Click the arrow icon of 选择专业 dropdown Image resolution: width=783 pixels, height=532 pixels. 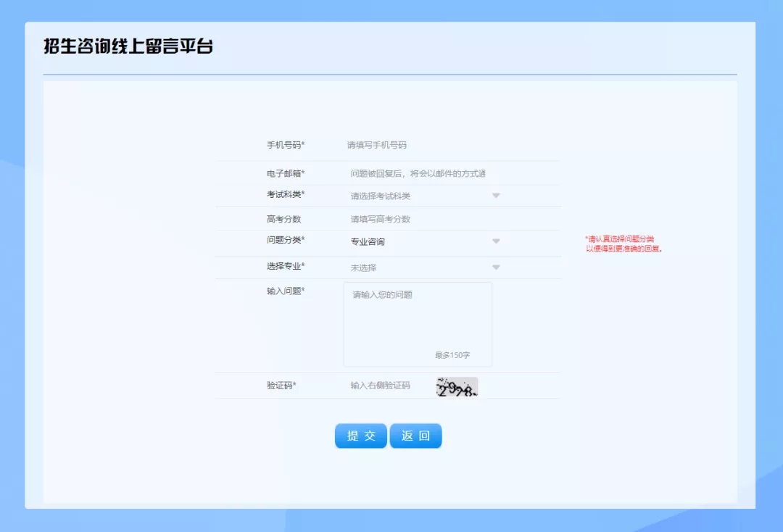(496, 267)
